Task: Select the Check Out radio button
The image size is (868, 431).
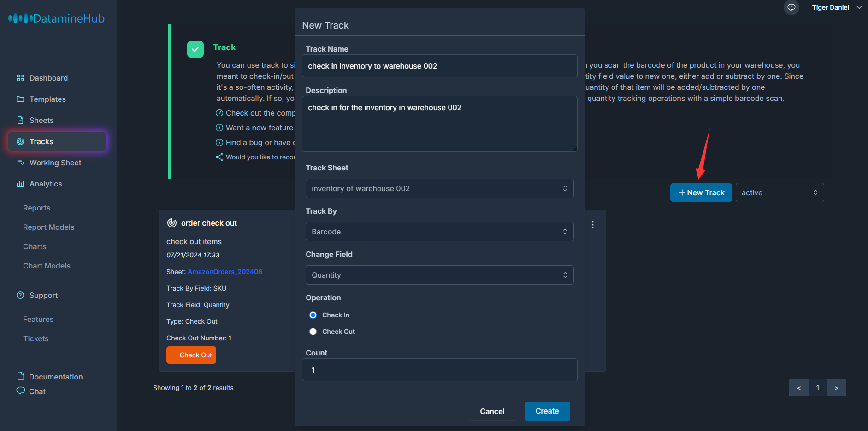Action: coord(313,332)
